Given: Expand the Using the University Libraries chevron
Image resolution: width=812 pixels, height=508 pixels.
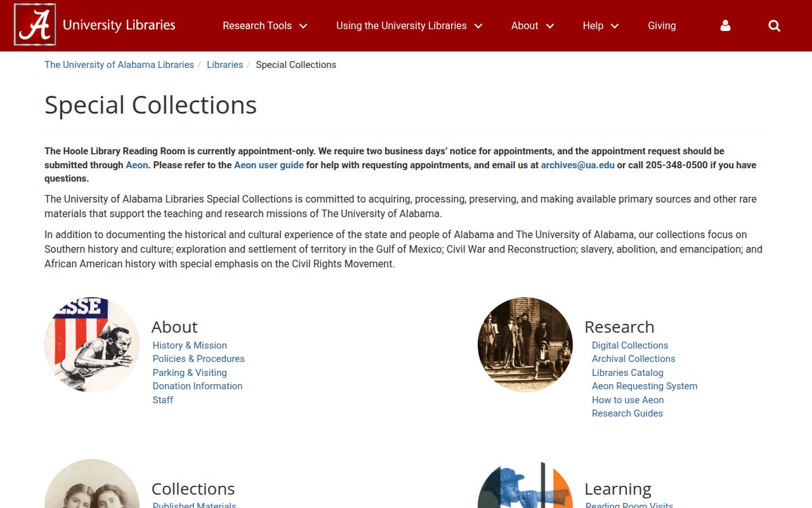Looking at the screenshot, I should (x=478, y=26).
